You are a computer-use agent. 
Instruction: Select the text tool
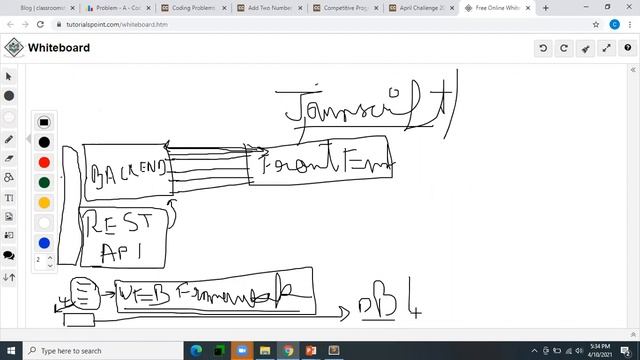pyautogui.click(x=9, y=198)
